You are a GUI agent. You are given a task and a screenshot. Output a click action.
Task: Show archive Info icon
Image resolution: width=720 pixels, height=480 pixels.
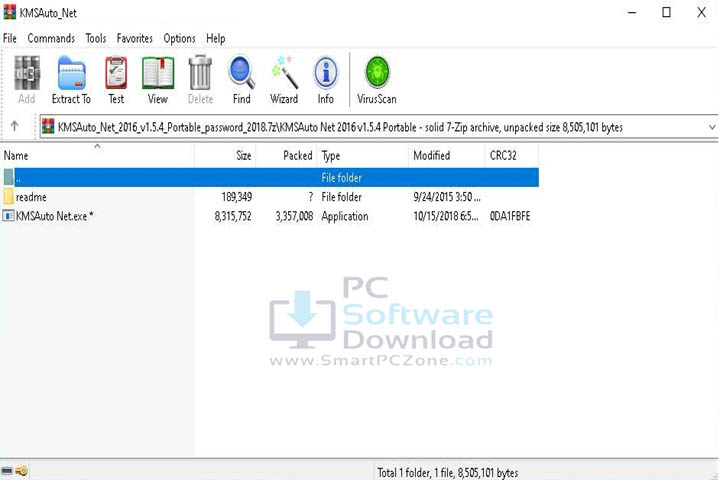pos(326,73)
